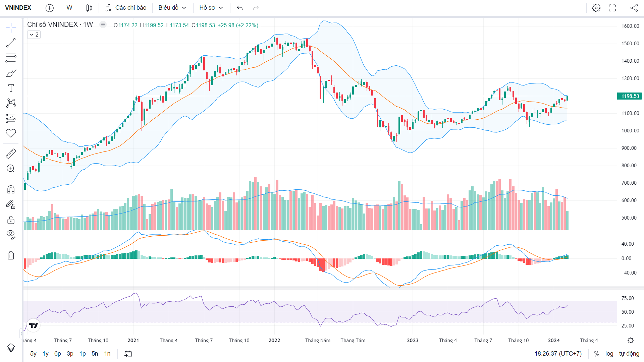The height and width of the screenshot is (362, 644).
Task: Toggle log scale mode
Action: click(x=609, y=354)
